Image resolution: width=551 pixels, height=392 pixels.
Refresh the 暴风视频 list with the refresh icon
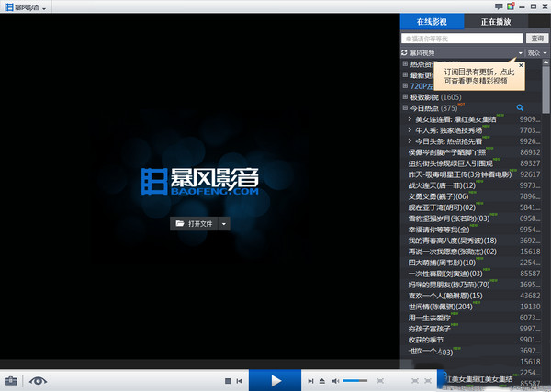[404, 52]
